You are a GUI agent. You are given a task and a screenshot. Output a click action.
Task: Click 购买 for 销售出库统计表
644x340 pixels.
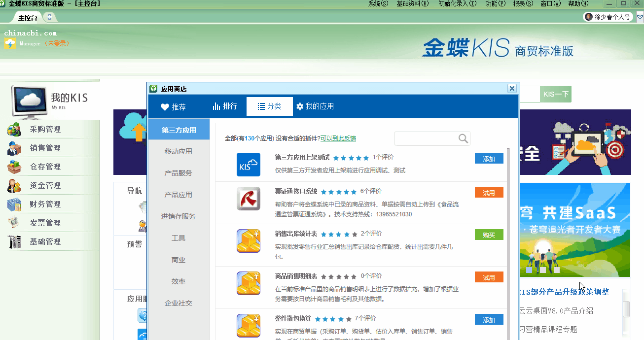(489, 235)
